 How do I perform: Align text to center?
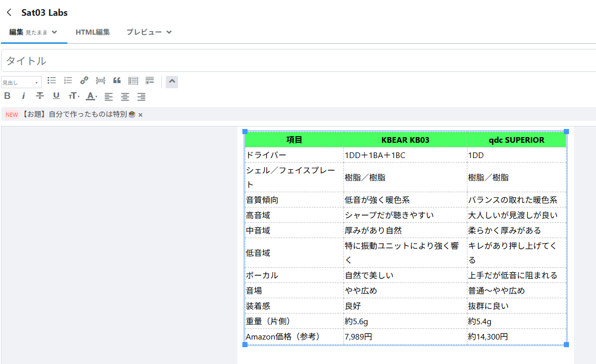tap(125, 96)
